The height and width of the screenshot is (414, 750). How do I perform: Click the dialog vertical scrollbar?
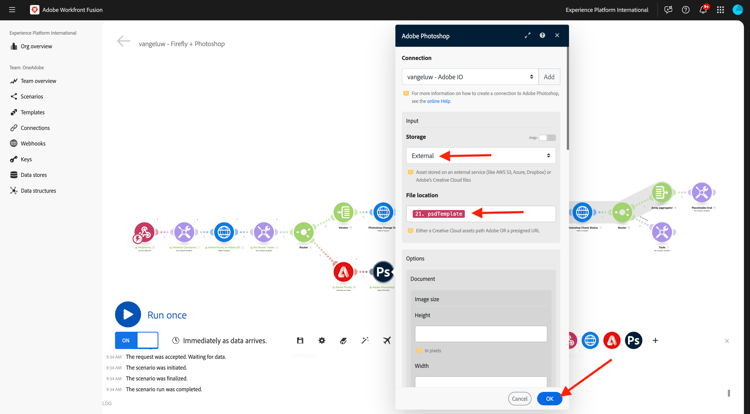568,98
